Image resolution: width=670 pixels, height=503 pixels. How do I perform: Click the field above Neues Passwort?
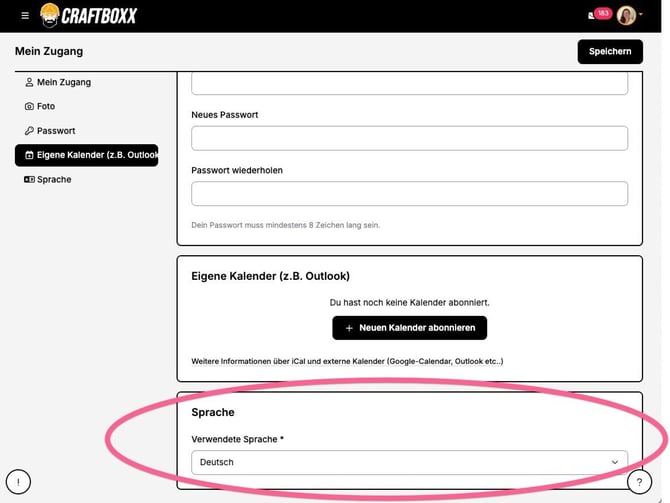coord(409,84)
